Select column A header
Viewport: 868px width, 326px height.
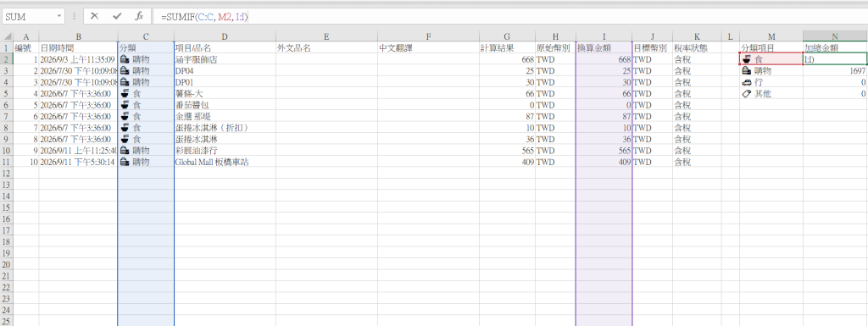click(26, 36)
